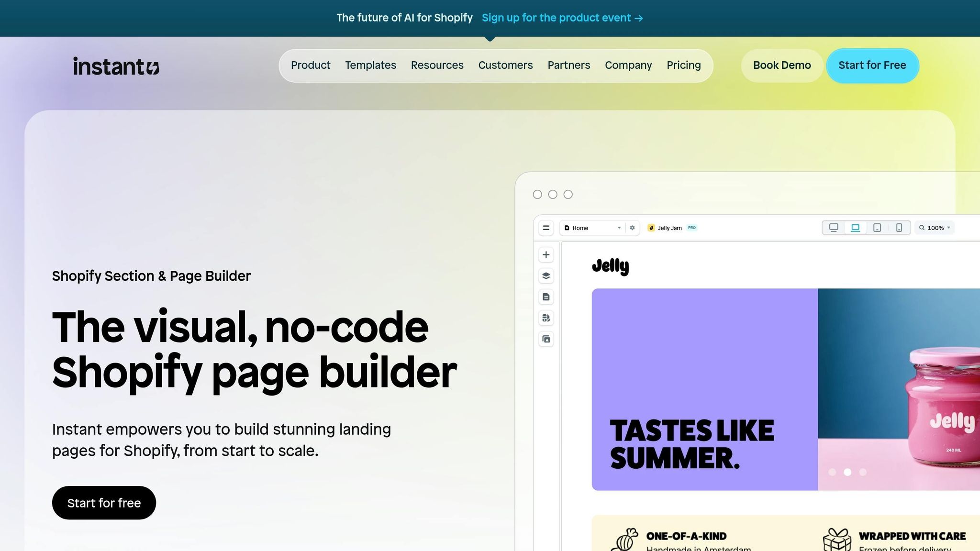
Task: Click "The future of AI for Shopify" text
Action: click(404, 18)
